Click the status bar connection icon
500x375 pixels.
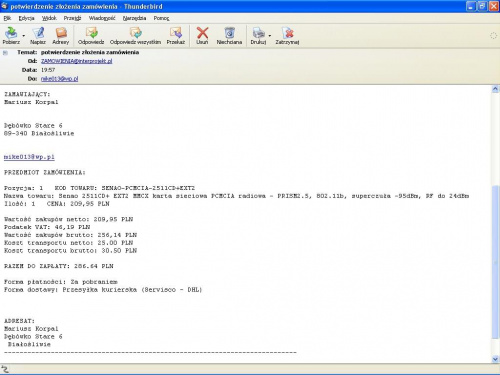(x=5, y=369)
